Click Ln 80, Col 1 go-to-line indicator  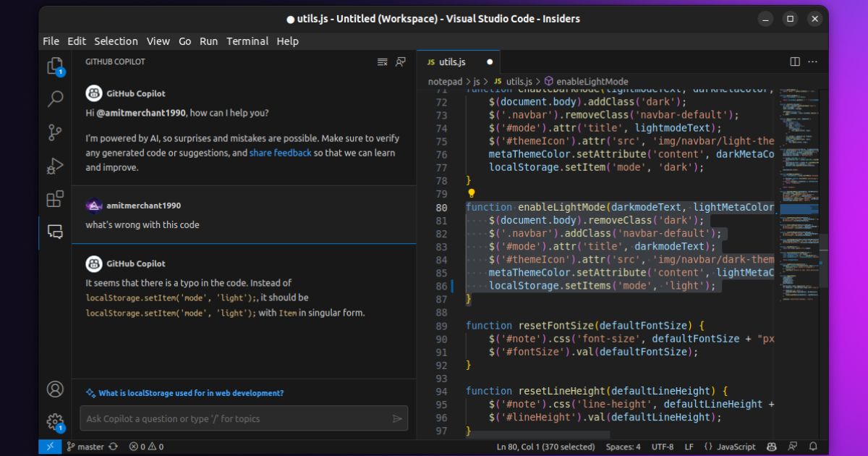(545, 447)
